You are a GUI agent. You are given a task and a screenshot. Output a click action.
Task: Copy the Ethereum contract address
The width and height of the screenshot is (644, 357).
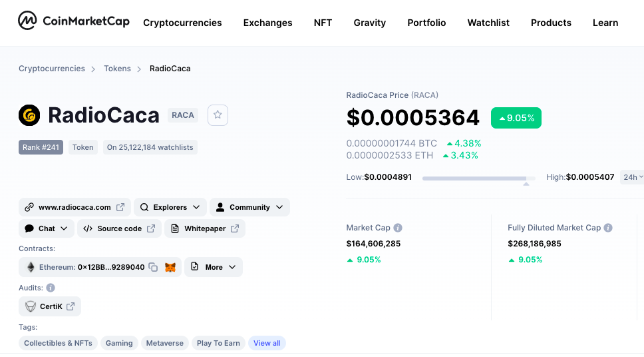pyautogui.click(x=153, y=267)
